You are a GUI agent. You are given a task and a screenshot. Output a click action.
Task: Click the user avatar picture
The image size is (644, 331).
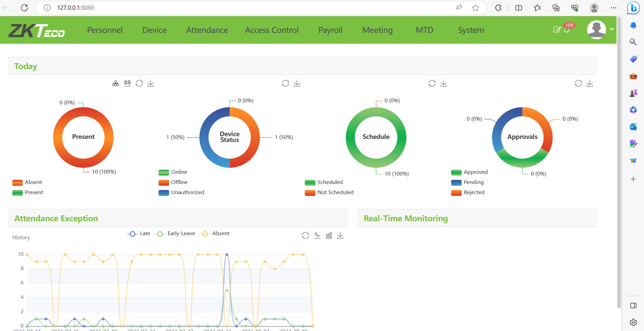(596, 30)
